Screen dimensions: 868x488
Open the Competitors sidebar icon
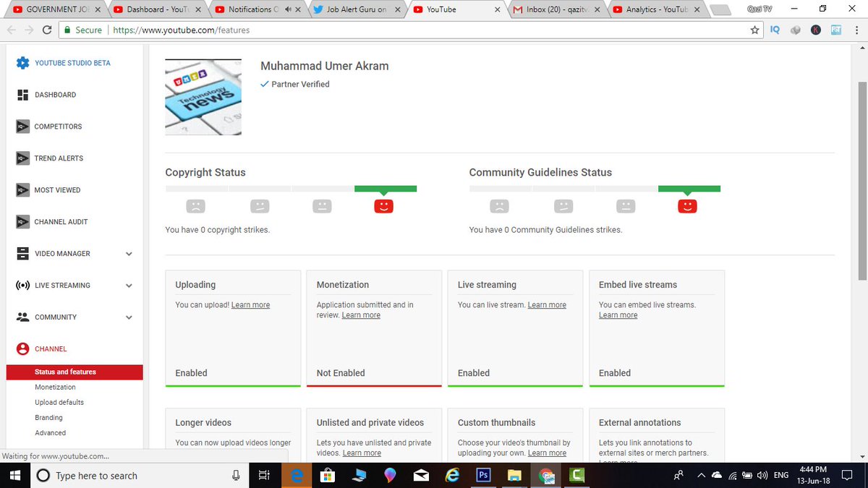click(x=22, y=127)
